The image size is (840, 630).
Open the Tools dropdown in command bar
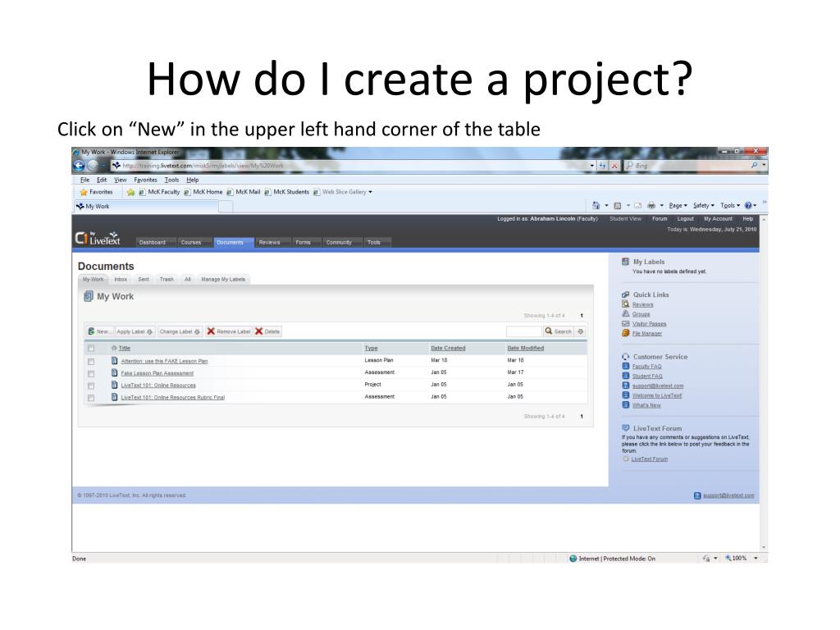coord(729,205)
